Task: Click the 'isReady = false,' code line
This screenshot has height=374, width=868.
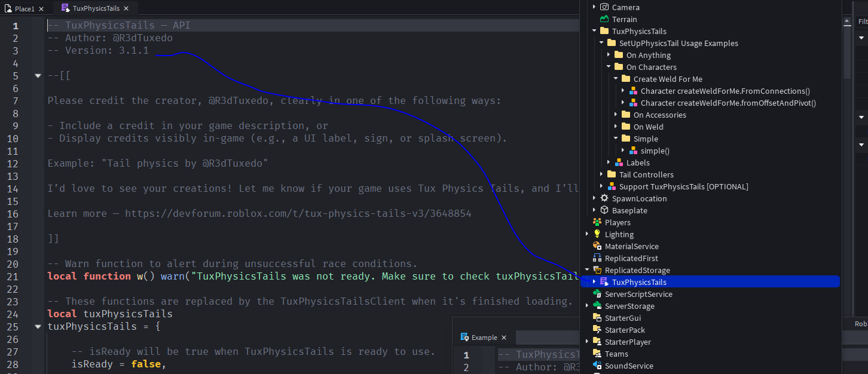Action: pyautogui.click(x=119, y=364)
